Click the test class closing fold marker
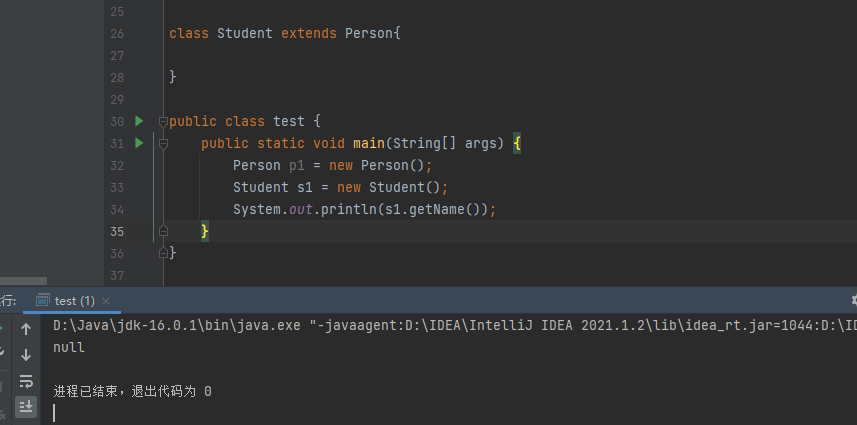This screenshot has width=857, height=425. 163,253
